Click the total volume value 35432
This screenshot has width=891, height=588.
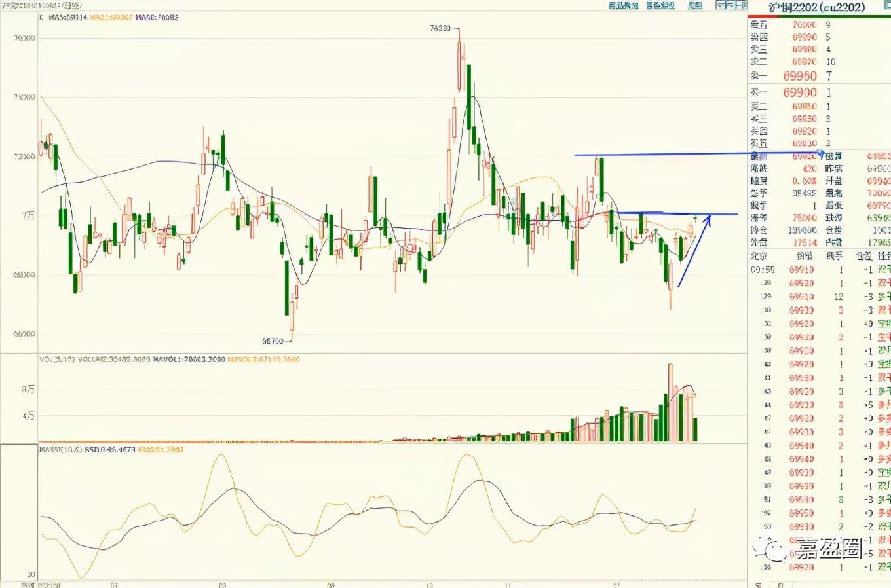click(x=805, y=193)
